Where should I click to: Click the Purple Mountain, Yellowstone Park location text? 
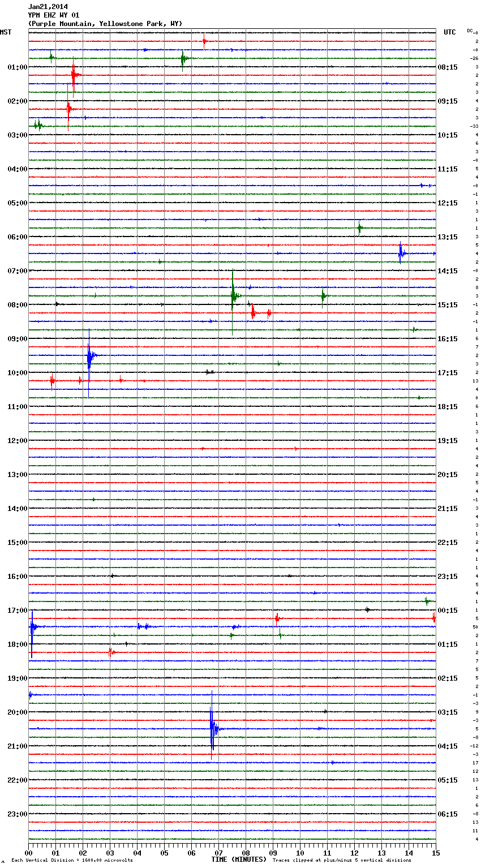105,24
